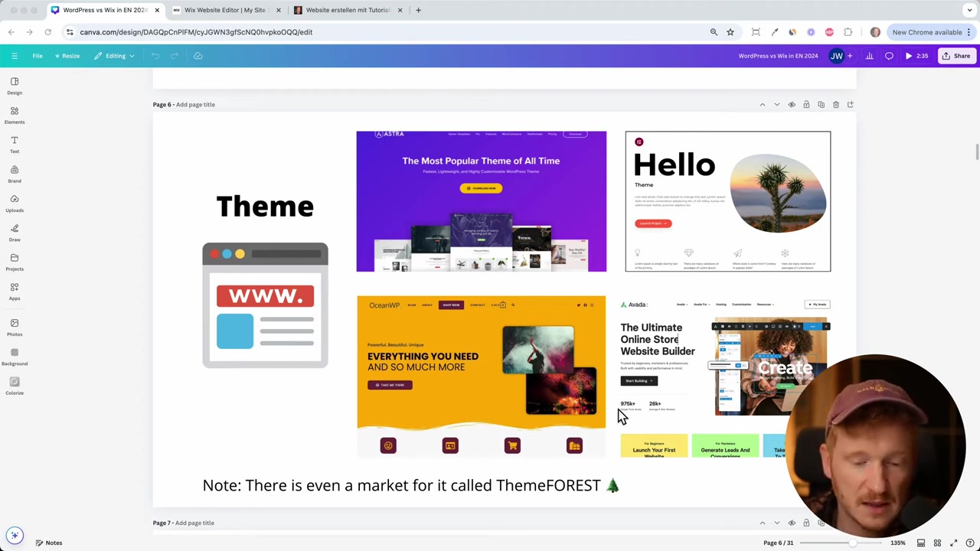The image size is (980, 551).
Task: Open the Projects panel
Action: pos(15,262)
